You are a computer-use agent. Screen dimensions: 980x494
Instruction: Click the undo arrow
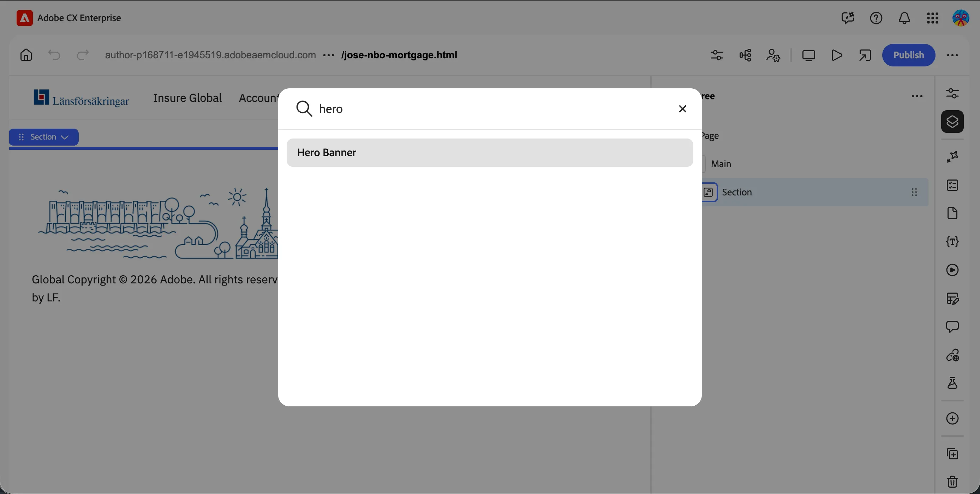54,55
